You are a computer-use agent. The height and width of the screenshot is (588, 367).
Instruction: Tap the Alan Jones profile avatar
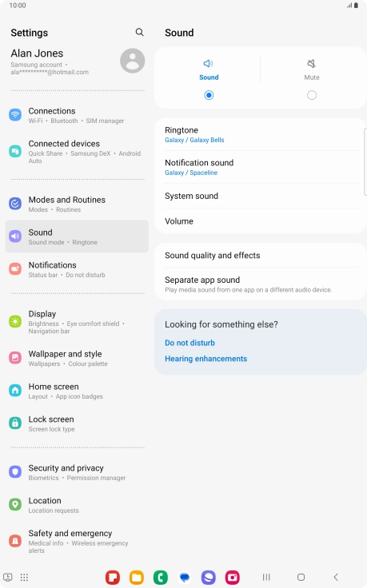point(133,61)
